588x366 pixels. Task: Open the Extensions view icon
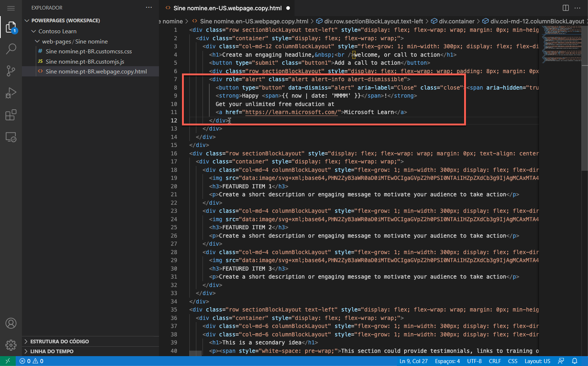coord(11,115)
